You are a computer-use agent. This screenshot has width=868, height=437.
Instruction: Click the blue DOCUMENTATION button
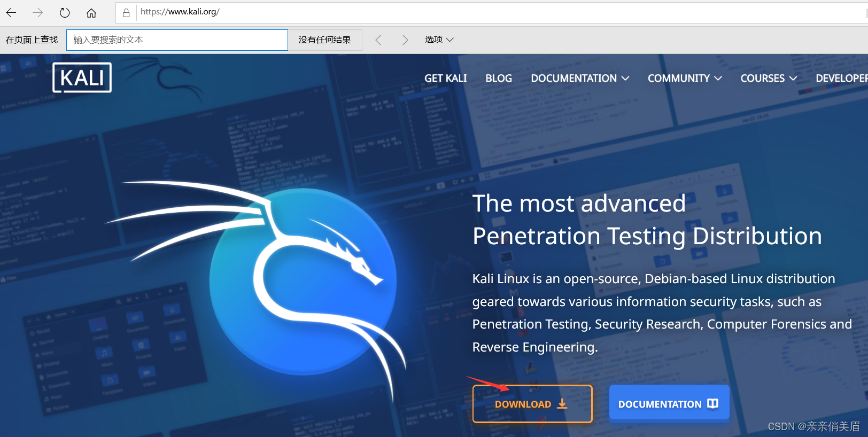(x=669, y=404)
